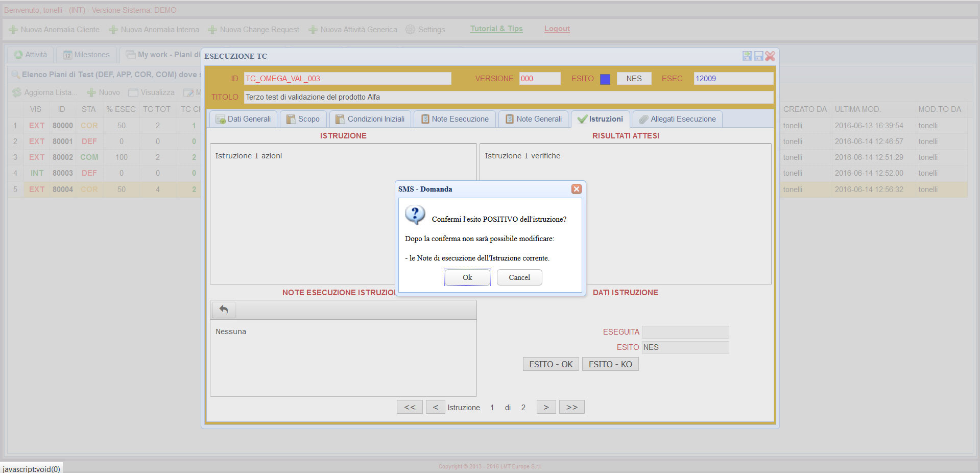Go to first instruction with << button
Screen dimensions: 980x473
(x=410, y=407)
